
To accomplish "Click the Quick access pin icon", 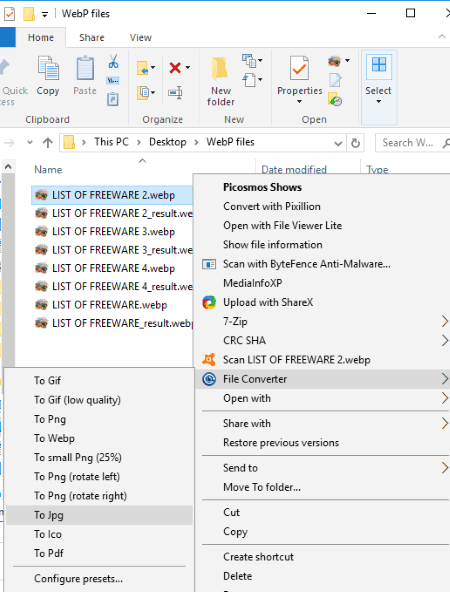I will click(x=4, y=68).
